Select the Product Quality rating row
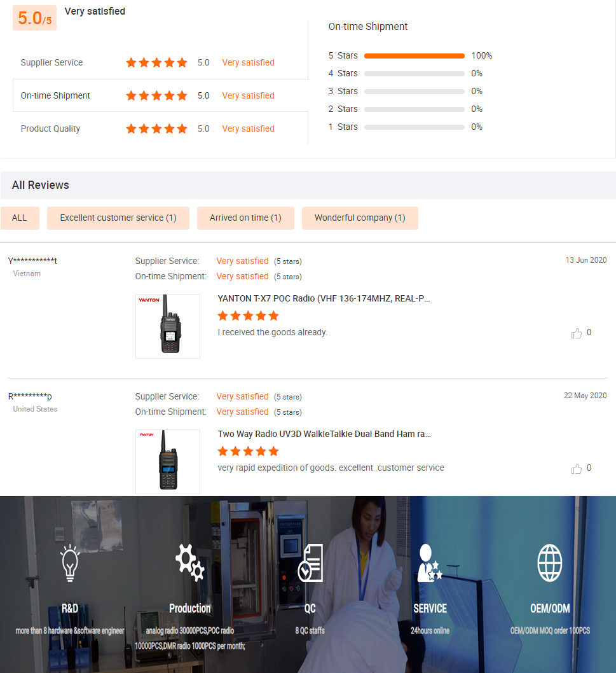Viewport: 616px width, 673px height. [x=160, y=128]
